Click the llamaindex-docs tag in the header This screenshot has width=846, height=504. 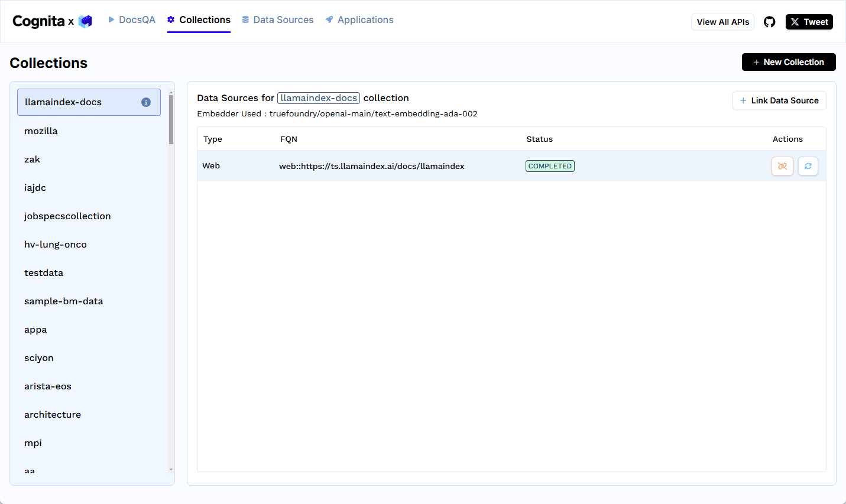[x=319, y=98]
